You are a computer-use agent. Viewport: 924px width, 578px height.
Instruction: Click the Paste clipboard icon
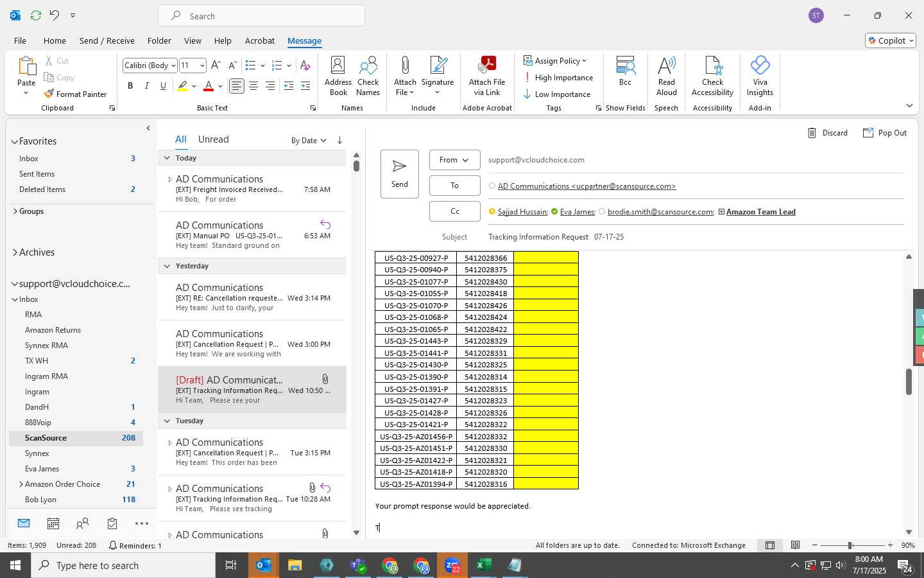tap(26, 66)
